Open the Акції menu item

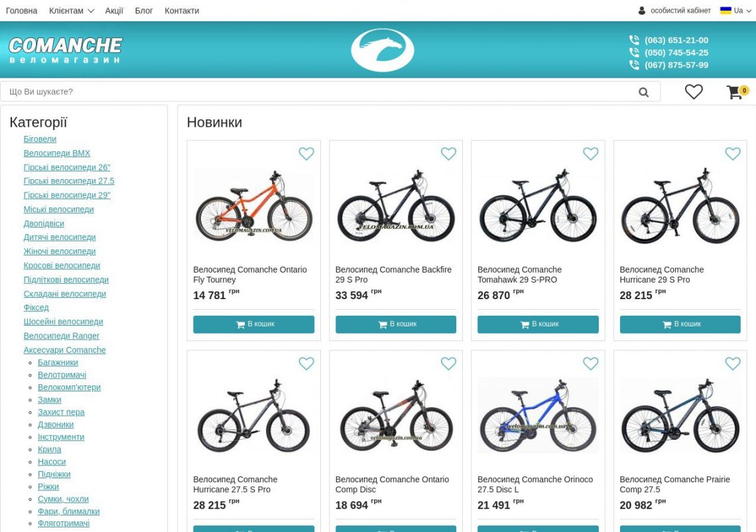coord(114,11)
